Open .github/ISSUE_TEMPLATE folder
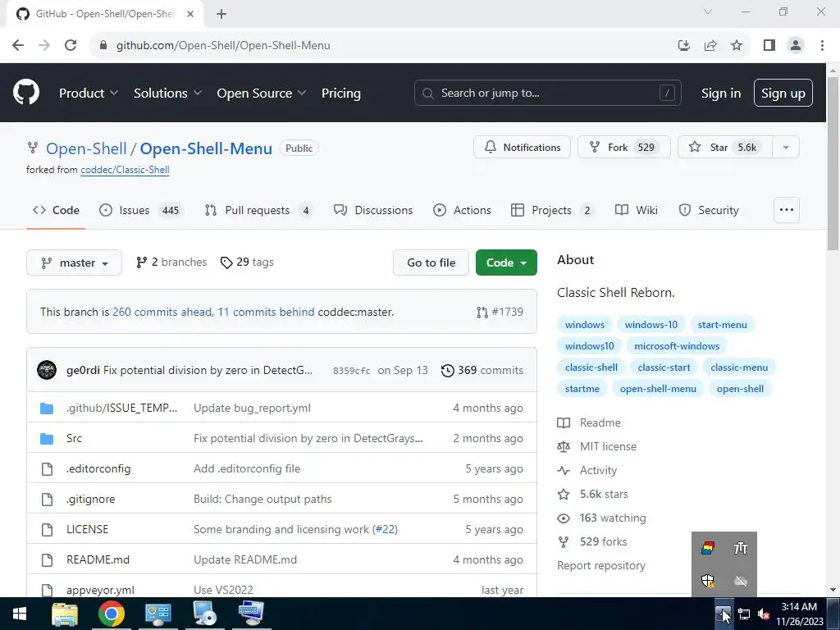The width and height of the screenshot is (840, 630). 121,408
